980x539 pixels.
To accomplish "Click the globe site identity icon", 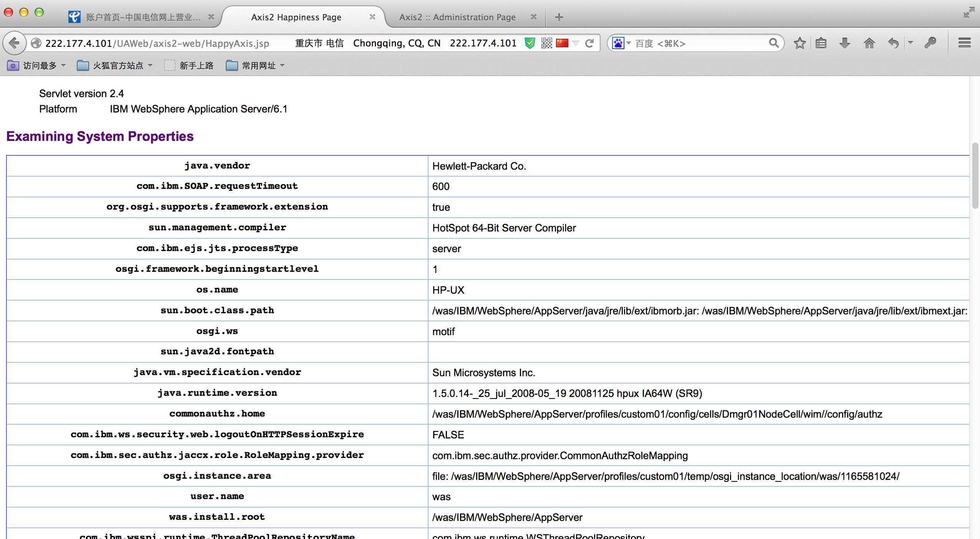I will (36, 43).
